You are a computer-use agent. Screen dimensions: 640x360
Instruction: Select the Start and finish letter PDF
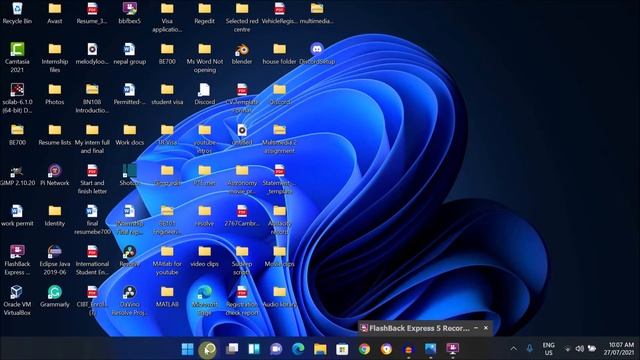coord(92,179)
